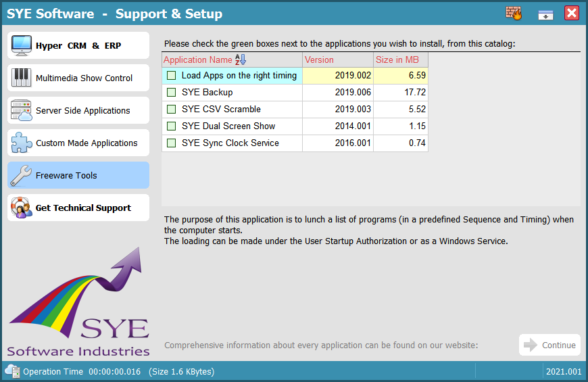
Task: Check the SYE CSV Scramble checkbox
Action: tap(172, 110)
